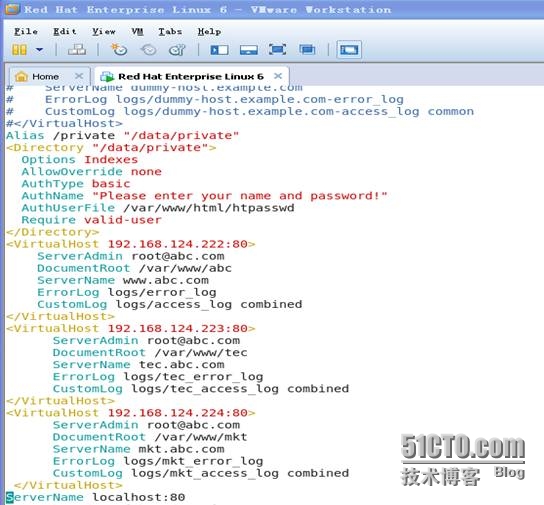Expand the power options dropdown arrow
The width and height of the screenshot is (544, 505).
(40, 50)
